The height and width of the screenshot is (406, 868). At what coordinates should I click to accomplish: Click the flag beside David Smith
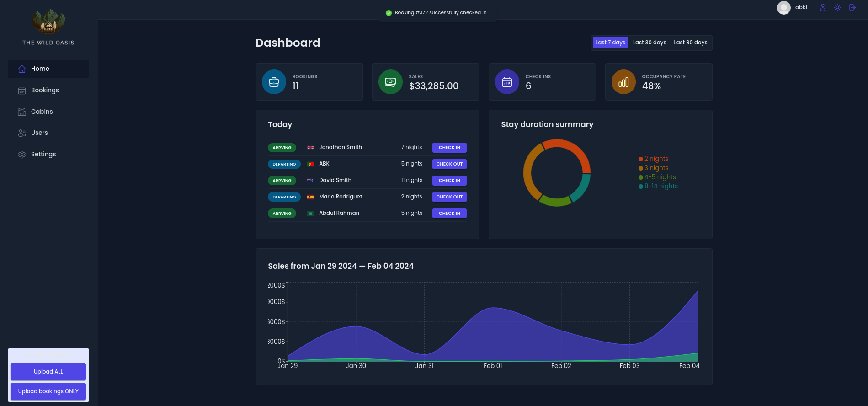pos(310,181)
